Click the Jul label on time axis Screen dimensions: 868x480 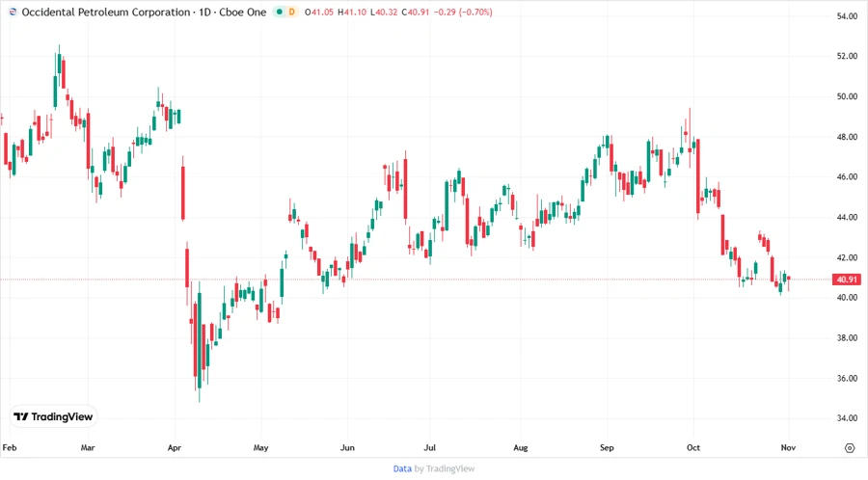(429, 447)
